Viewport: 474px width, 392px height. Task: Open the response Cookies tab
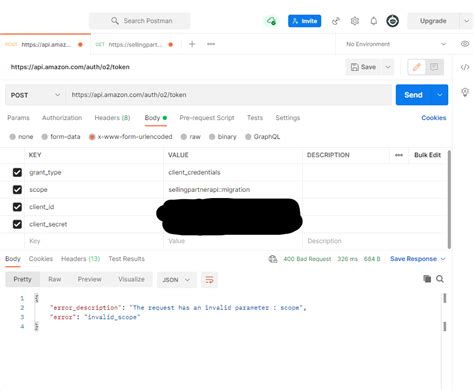(41, 259)
